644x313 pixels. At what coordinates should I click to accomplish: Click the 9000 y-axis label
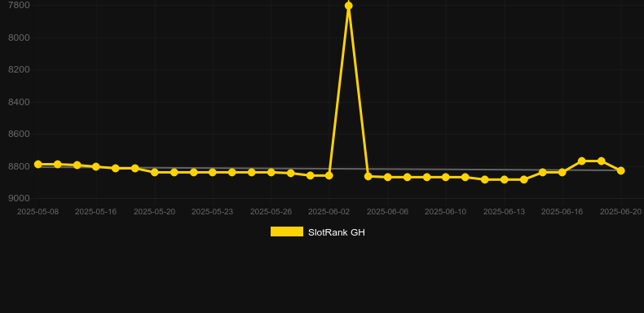click(20, 198)
